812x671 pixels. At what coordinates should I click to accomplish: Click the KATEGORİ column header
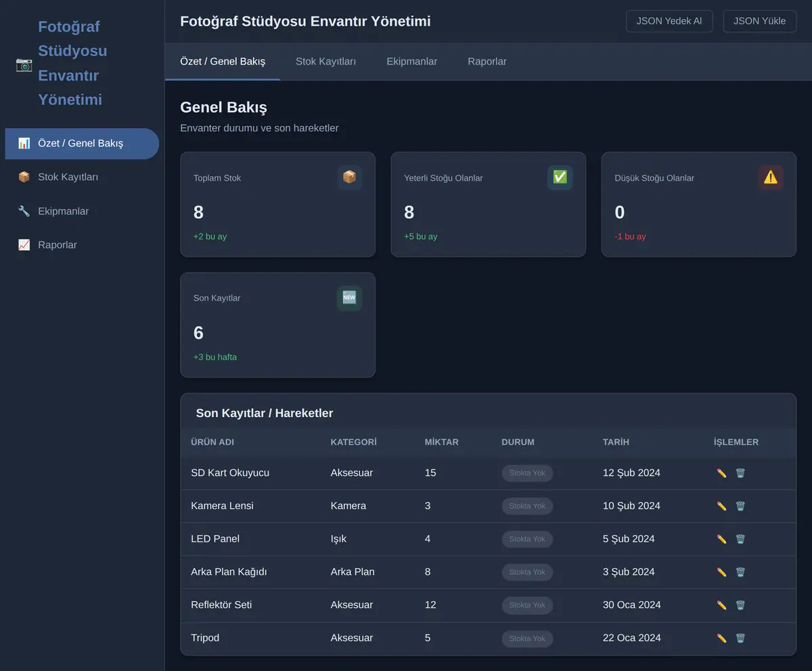point(353,442)
